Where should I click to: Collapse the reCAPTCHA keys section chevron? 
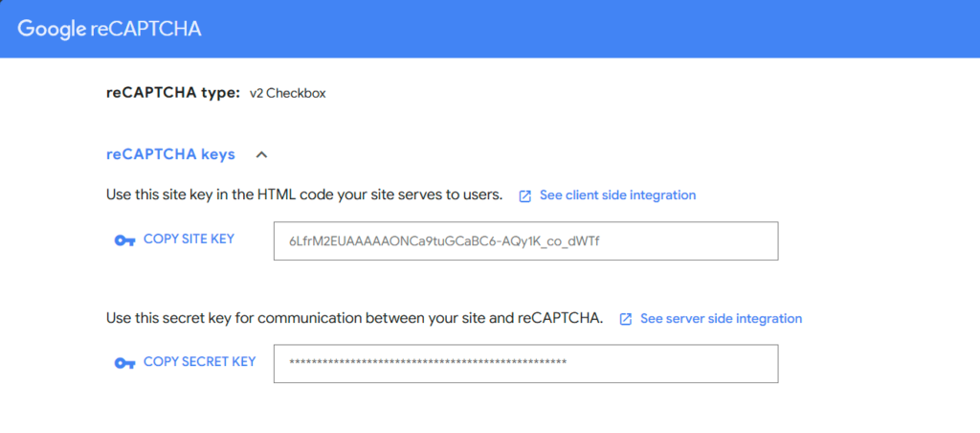262,154
